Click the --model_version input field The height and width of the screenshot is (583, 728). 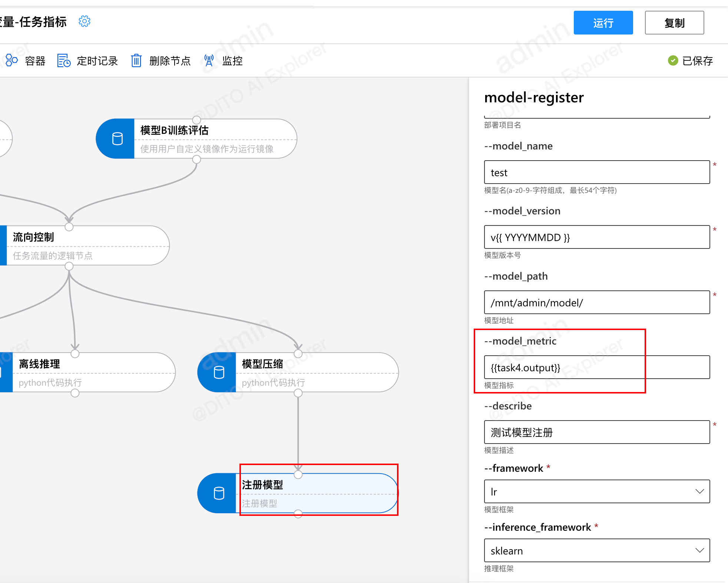(597, 237)
